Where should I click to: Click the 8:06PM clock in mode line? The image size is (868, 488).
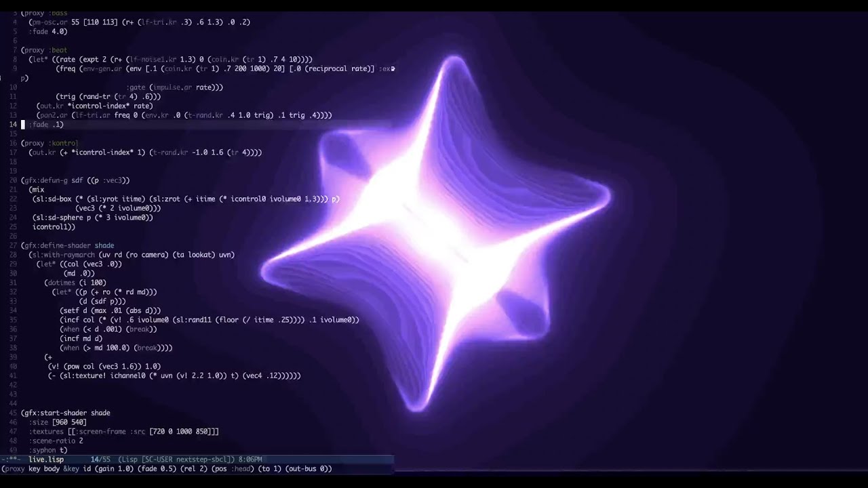pyautogui.click(x=250, y=460)
